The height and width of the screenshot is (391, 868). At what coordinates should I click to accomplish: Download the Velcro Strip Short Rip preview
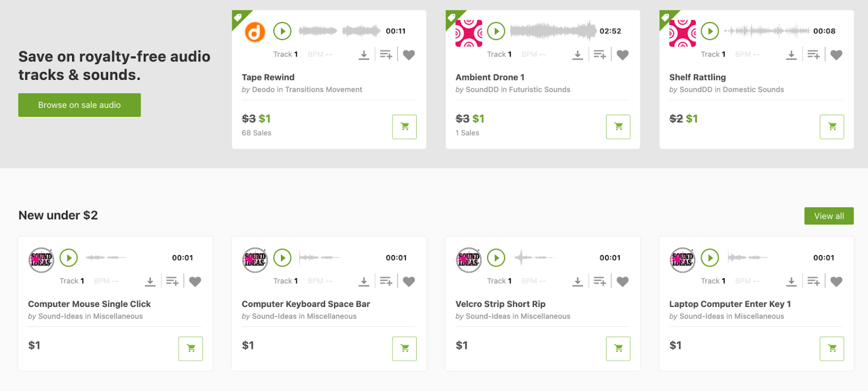[x=578, y=281]
